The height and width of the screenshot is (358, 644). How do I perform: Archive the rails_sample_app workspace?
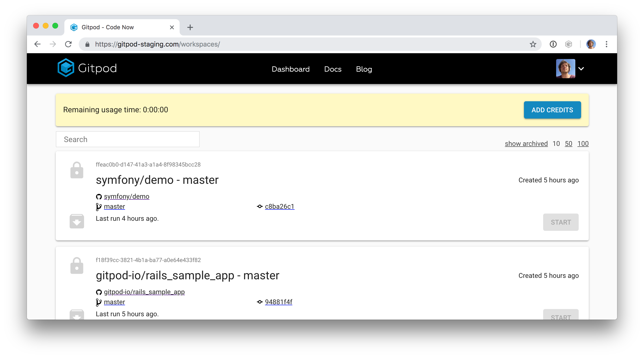click(77, 315)
